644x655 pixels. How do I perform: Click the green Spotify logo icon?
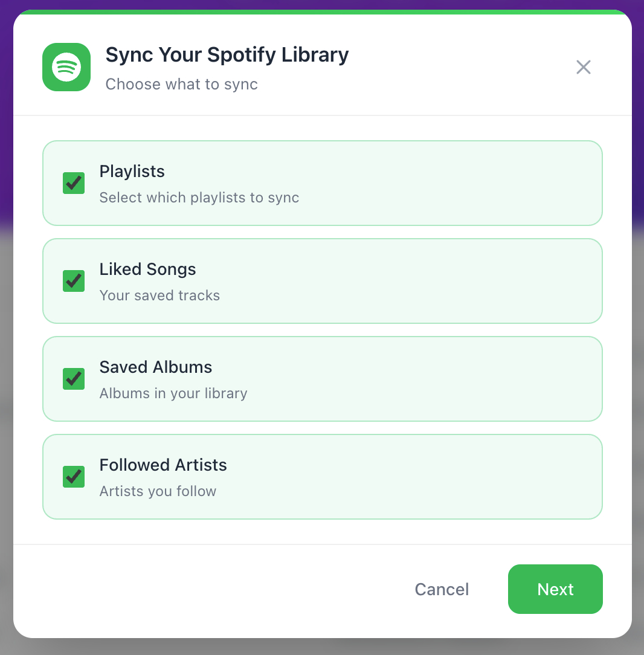point(66,67)
